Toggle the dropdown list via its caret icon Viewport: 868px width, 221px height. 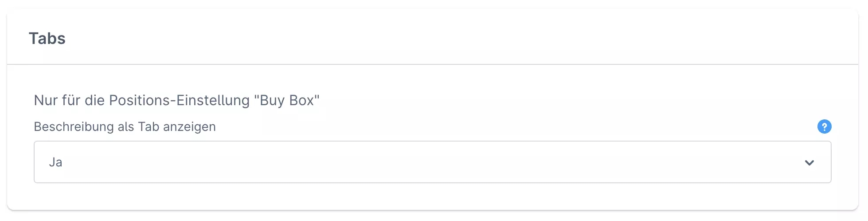[x=809, y=163]
